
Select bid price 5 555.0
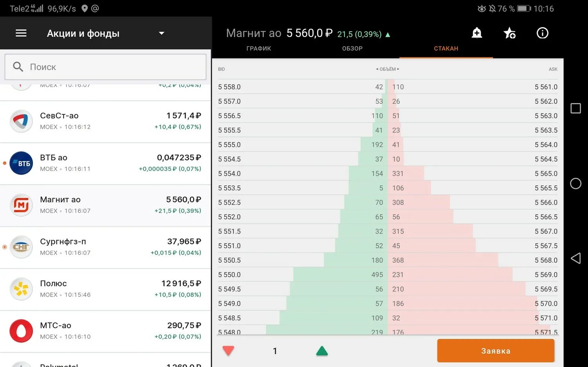pos(229,145)
